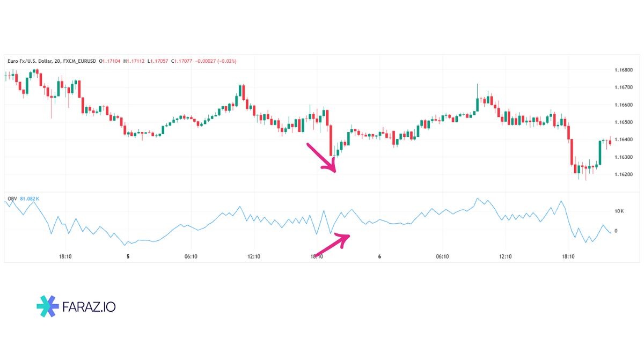The height and width of the screenshot is (338, 644).
Task: Click the 10K label on OBV axis
Action: click(619, 211)
